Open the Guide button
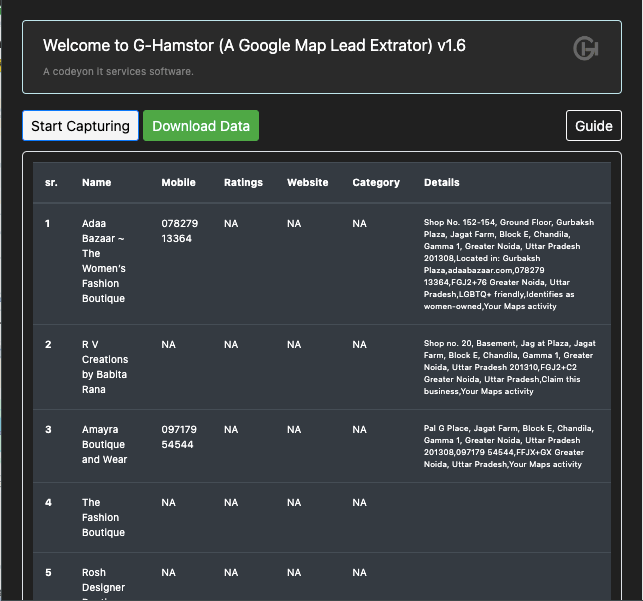 coord(594,126)
